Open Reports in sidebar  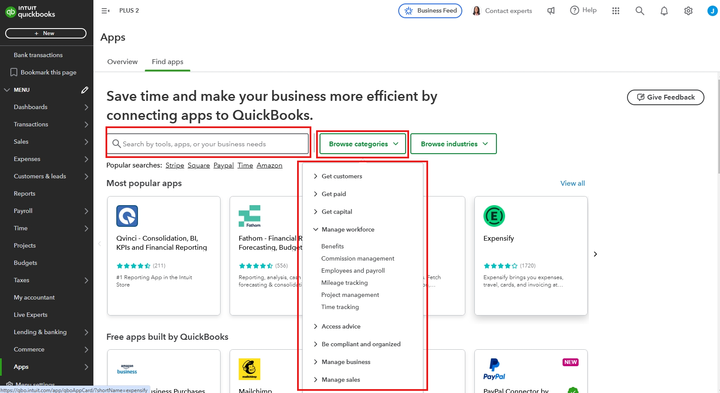click(24, 194)
